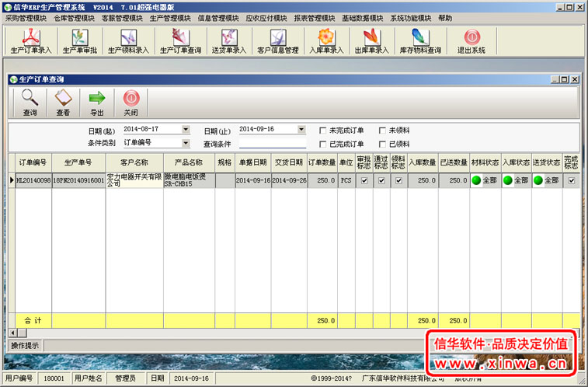Click the 客户名称 column header

134,162
